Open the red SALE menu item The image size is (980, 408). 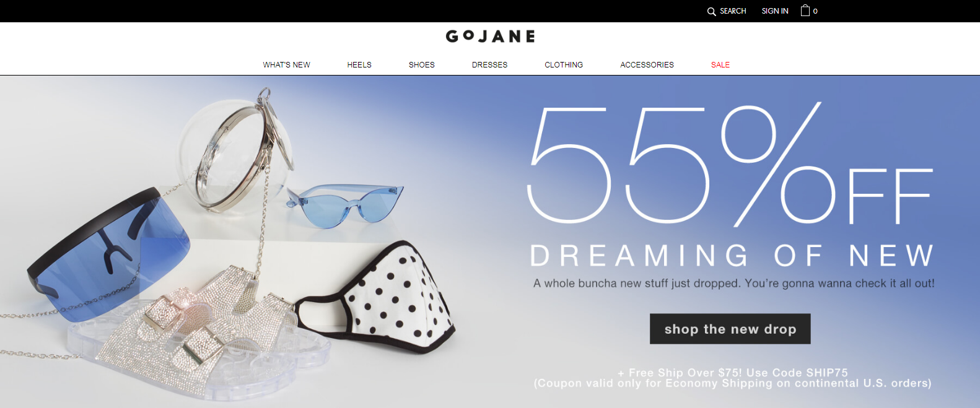point(720,64)
